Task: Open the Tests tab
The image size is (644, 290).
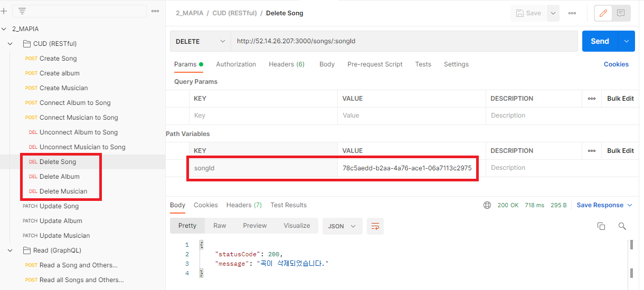Action: (423, 64)
